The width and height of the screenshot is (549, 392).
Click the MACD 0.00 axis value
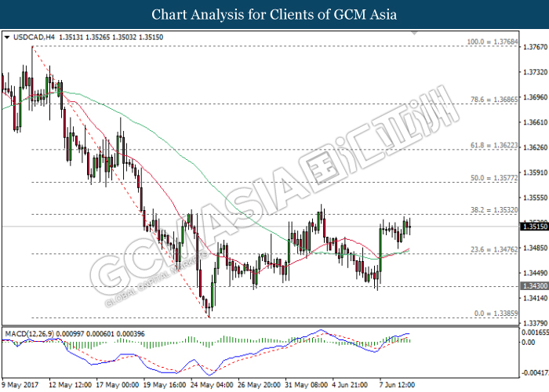click(x=529, y=343)
